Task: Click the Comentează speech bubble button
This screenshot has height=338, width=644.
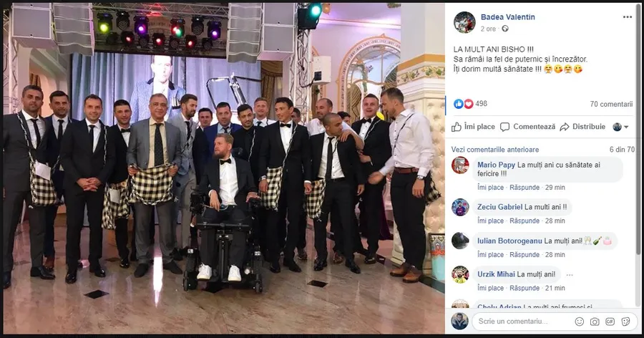Action: [x=528, y=127]
